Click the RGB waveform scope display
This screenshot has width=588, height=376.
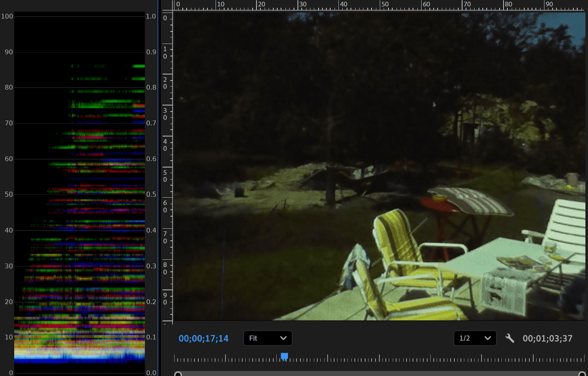(80, 194)
